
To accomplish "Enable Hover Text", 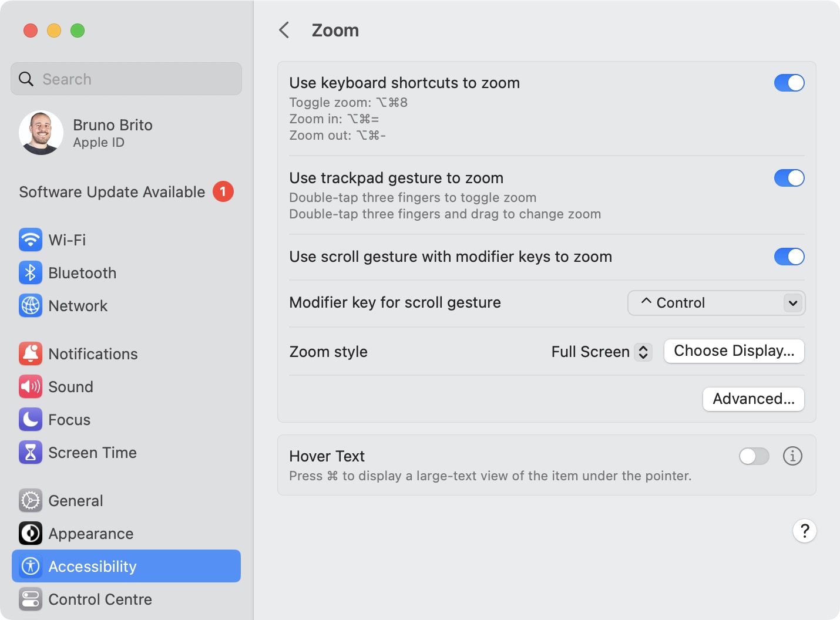I will click(x=754, y=456).
